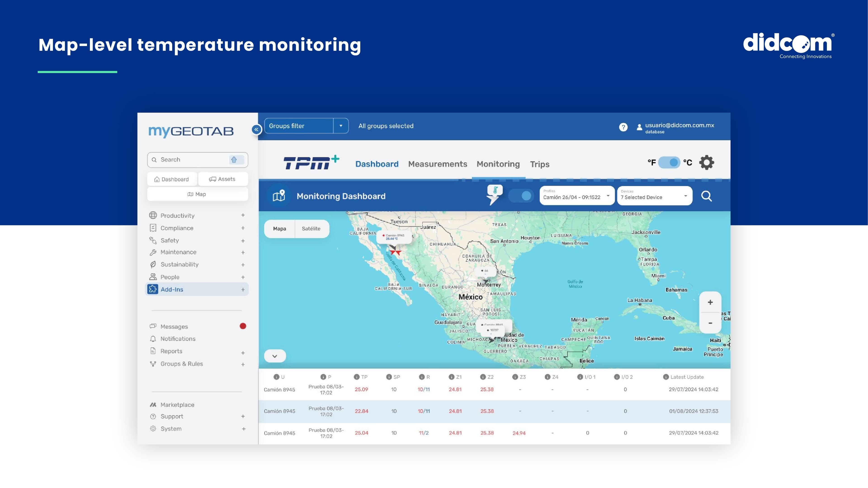Click the Marketplace icon
868x488 pixels.
pyautogui.click(x=153, y=404)
